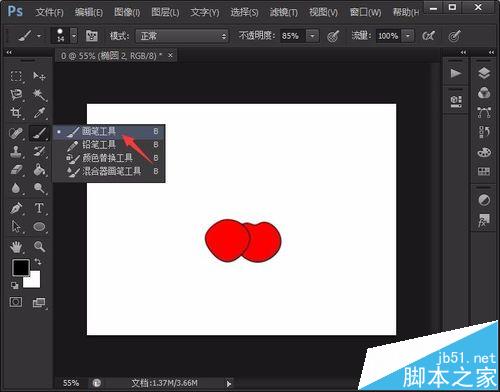Expand the middle panel dock arrows
The image size is (500, 392).
pyautogui.click(x=463, y=52)
